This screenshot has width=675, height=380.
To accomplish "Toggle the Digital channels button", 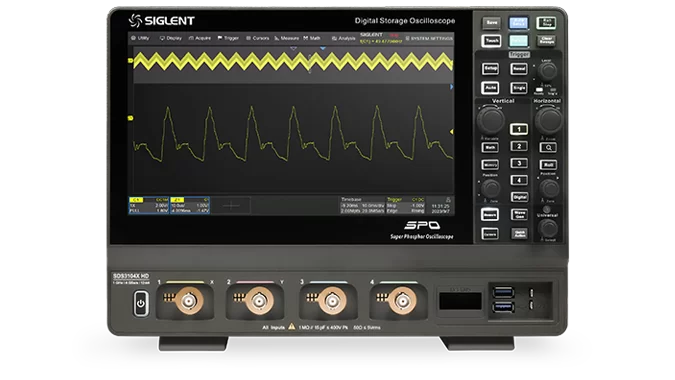I will pyautogui.click(x=519, y=197).
